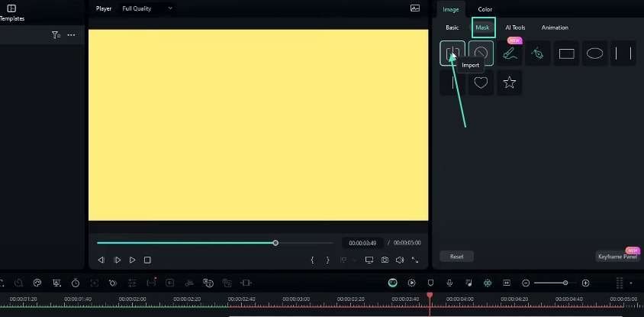This screenshot has width=644, height=317.
Task: Click the previous frame button
Action: (x=101, y=260)
